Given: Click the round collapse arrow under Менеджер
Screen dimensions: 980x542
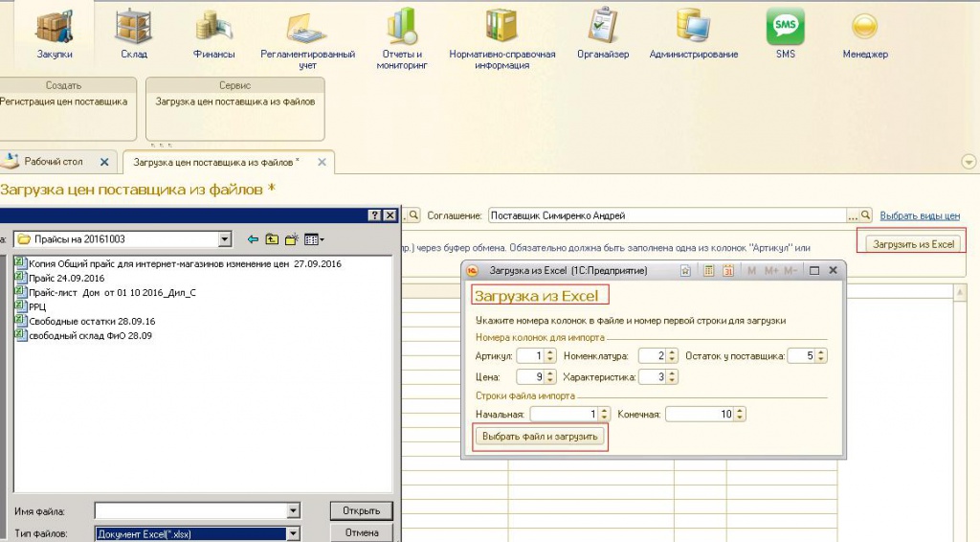Looking at the screenshot, I should pos(969,162).
